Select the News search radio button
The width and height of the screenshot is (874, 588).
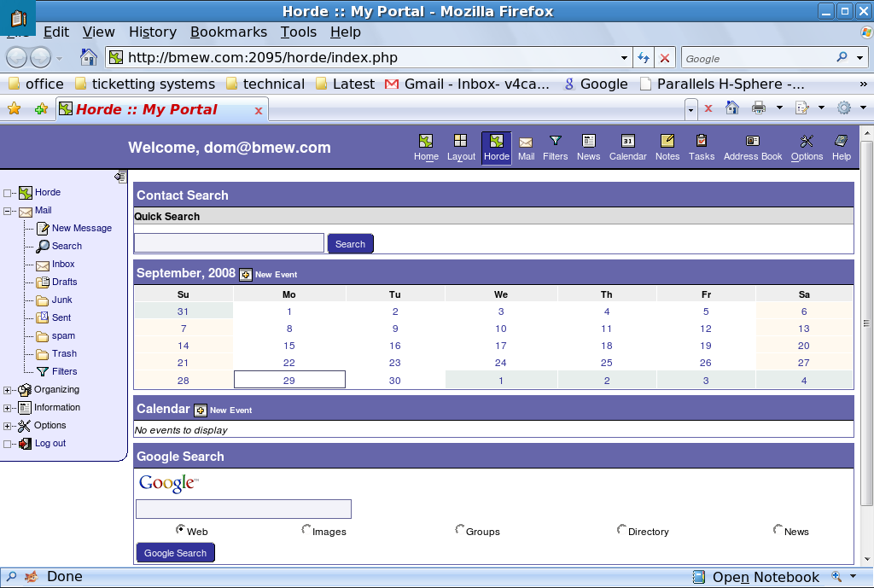[778, 530]
